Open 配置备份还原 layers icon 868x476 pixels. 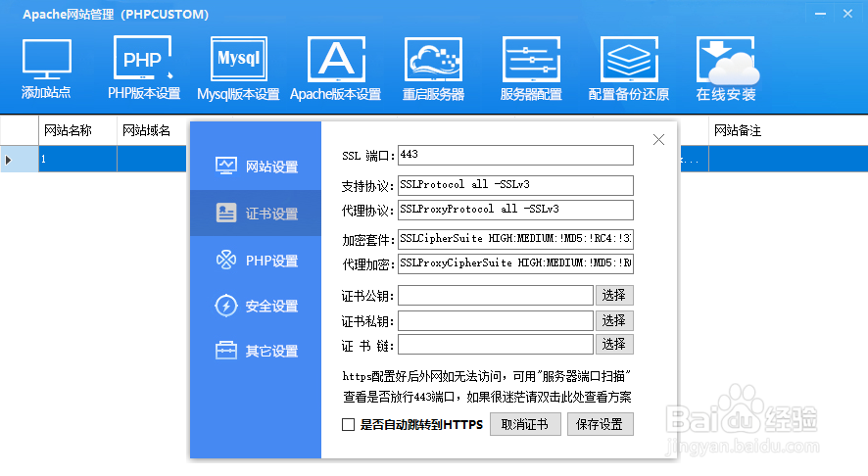point(629,59)
